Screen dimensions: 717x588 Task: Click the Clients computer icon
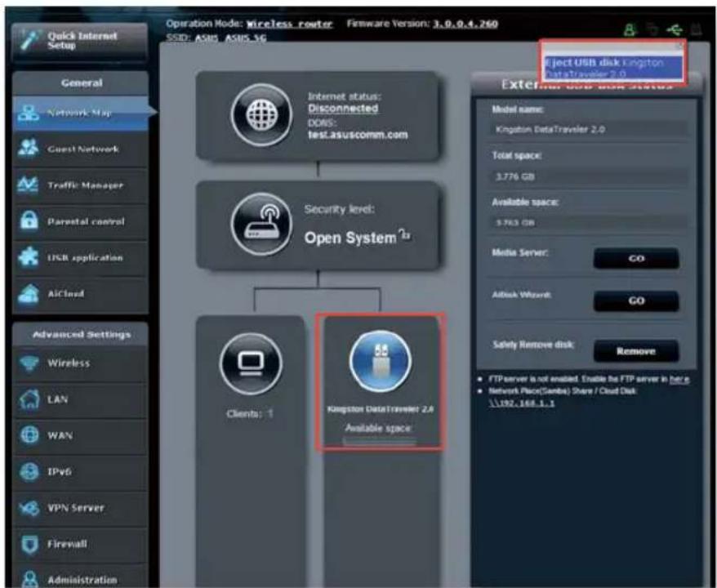(251, 363)
